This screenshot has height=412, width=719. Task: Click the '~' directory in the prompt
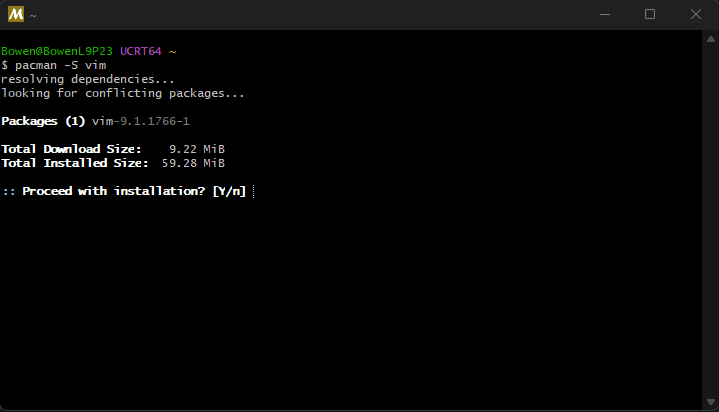point(171,51)
